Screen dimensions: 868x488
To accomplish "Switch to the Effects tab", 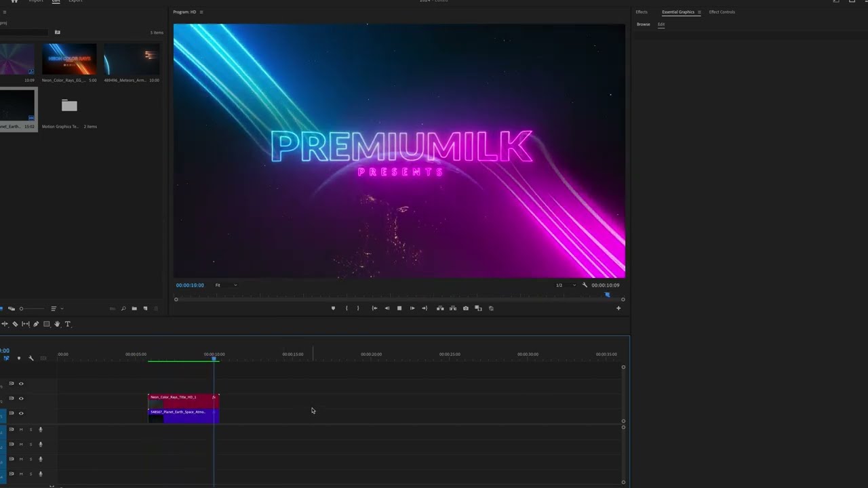I will [642, 12].
